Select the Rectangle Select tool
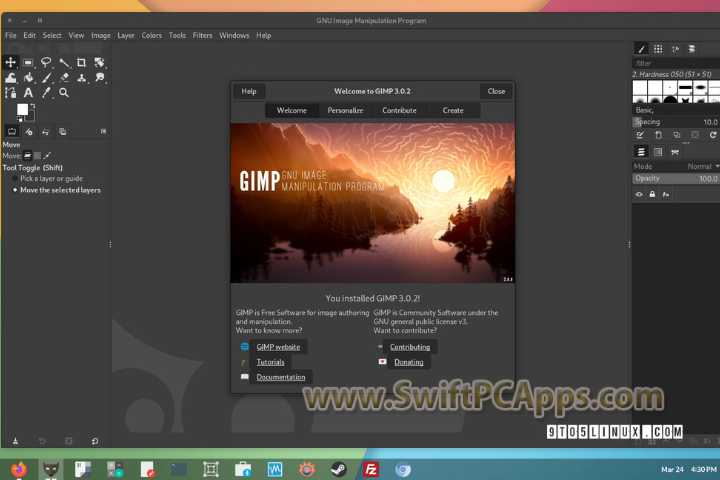 click(28, 62)
